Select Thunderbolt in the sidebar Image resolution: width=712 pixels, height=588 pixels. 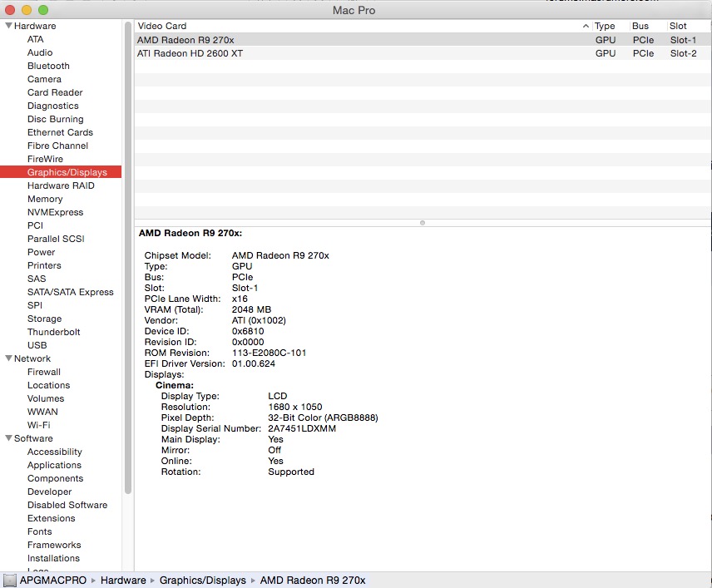click(53, 332)
